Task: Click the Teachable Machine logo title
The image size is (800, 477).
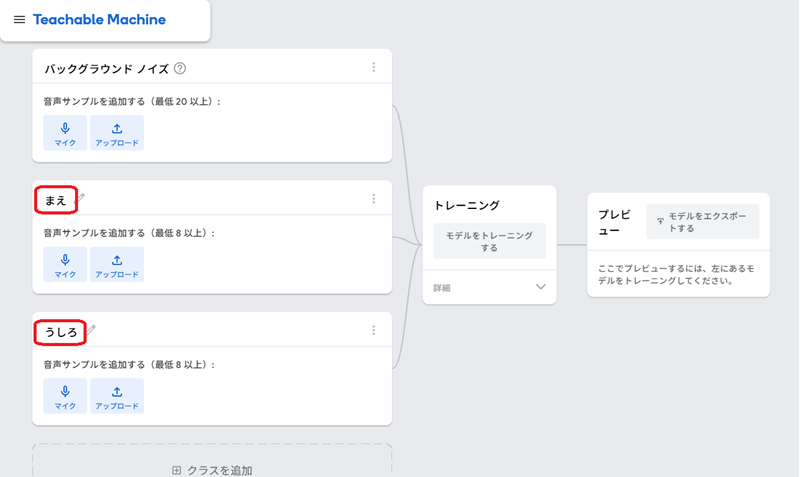Action: 99,20
